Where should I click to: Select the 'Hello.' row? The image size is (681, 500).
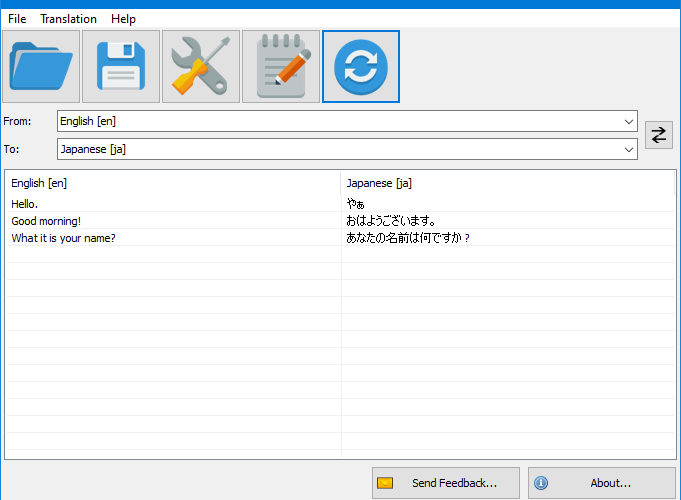340,204
